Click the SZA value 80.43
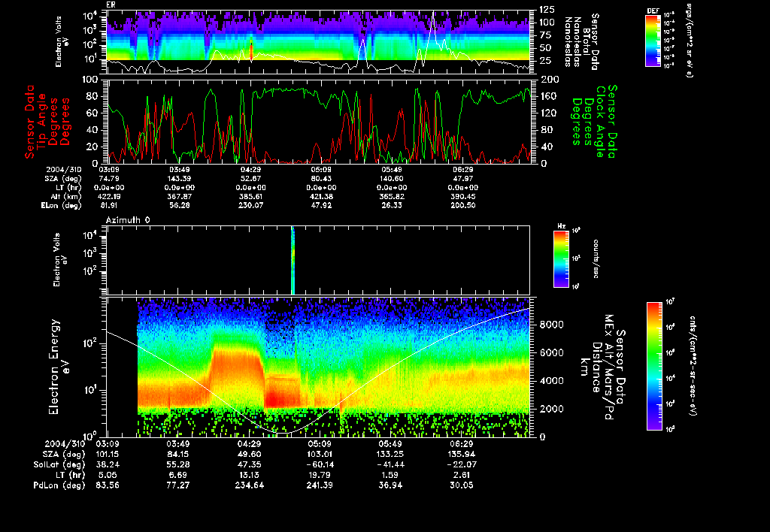Viewport: 770px width, 532px height. (320, 179)
